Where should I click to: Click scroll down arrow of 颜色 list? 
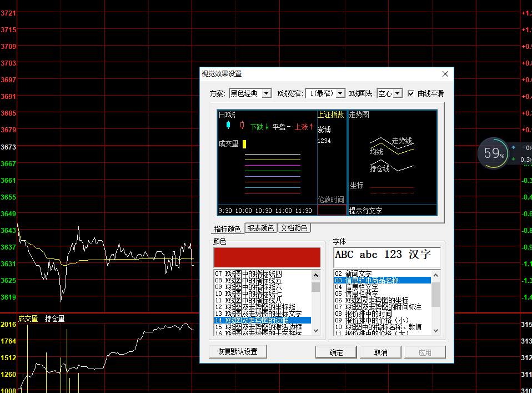click(315, 331)
